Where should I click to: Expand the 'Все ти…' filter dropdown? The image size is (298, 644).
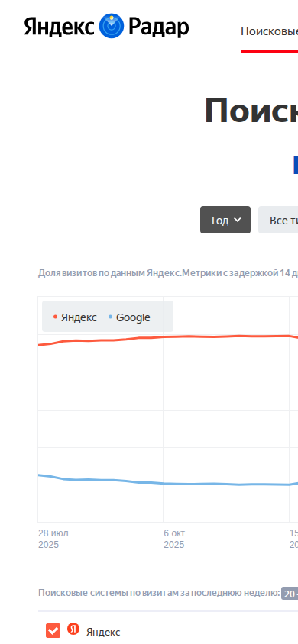[278, 220]
